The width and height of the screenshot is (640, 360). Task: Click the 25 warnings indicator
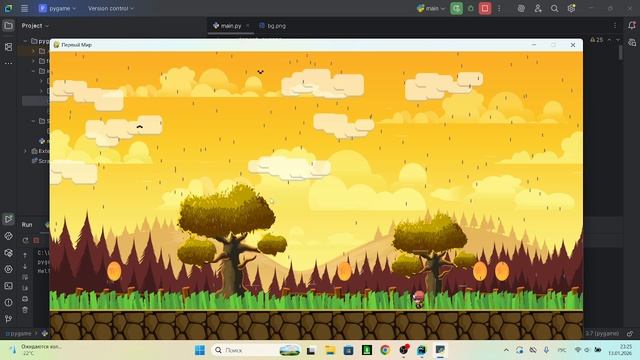coord(597,40)
